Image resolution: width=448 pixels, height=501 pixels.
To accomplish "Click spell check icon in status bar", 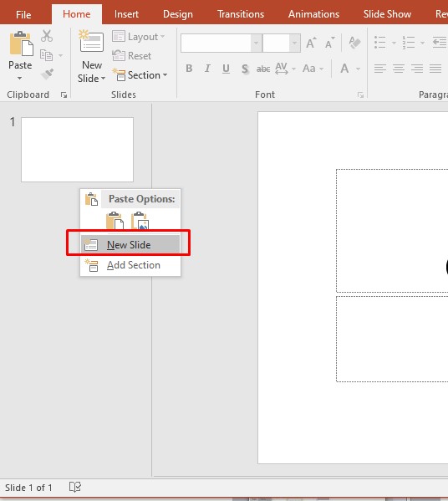I will pos(75,487).
